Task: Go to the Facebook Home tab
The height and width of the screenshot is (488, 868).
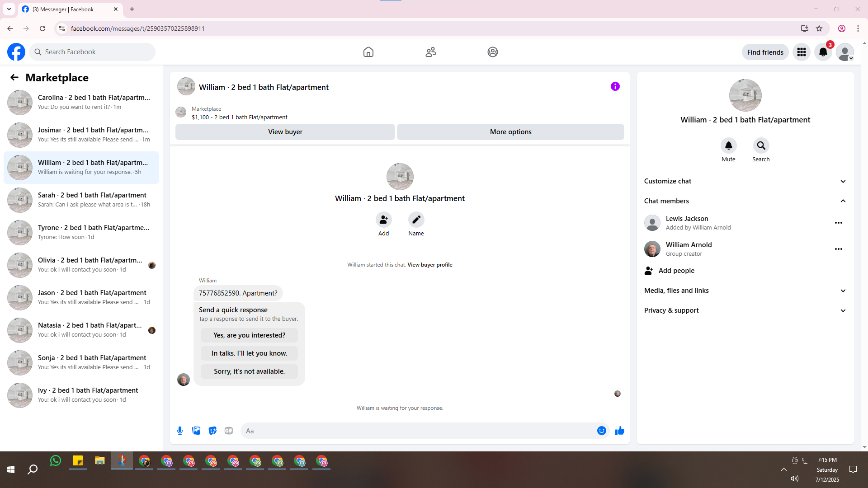Action: [x=368, y=52]
